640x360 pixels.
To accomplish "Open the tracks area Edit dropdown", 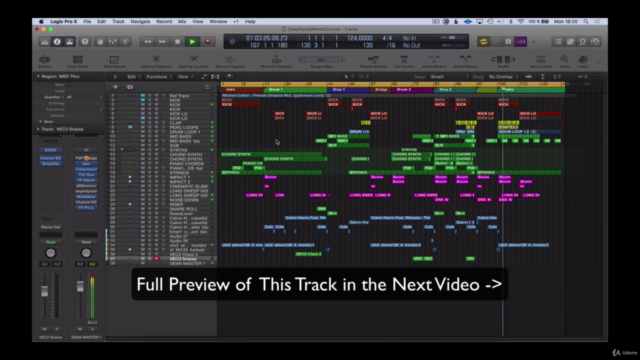I will click(x=133, y=77).
